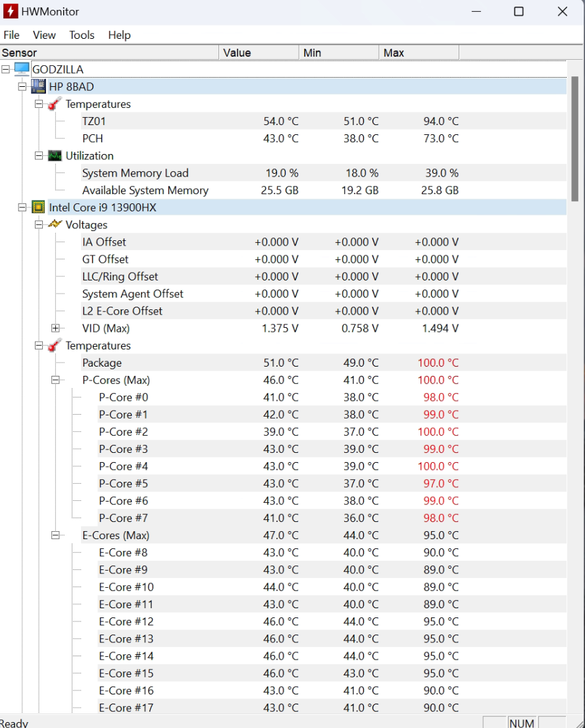Select the P-Core #5 row
Viewport: 585px width, 728px height.
[x=332, y=483]
